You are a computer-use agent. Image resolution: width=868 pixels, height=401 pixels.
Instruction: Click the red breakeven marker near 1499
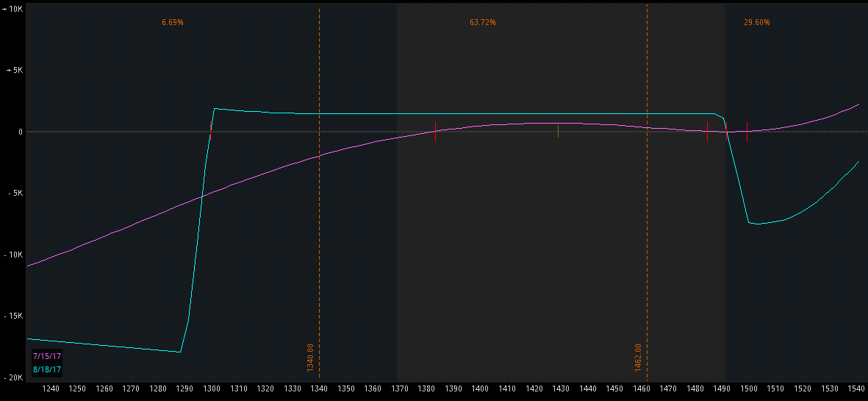pos(747,131)
